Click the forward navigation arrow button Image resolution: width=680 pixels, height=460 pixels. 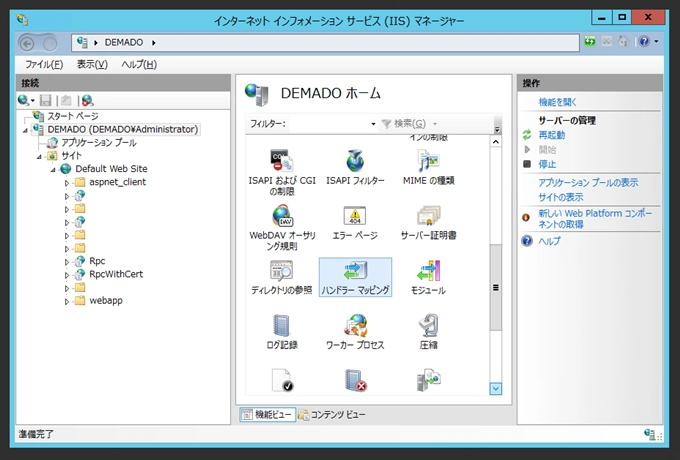tap(49, 43)
